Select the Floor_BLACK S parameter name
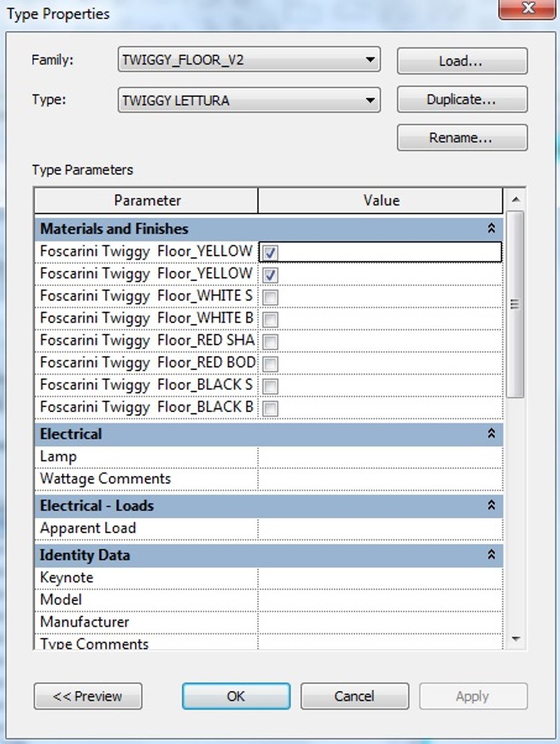Viewport: 560px width, 744px height. coord(147,385)
